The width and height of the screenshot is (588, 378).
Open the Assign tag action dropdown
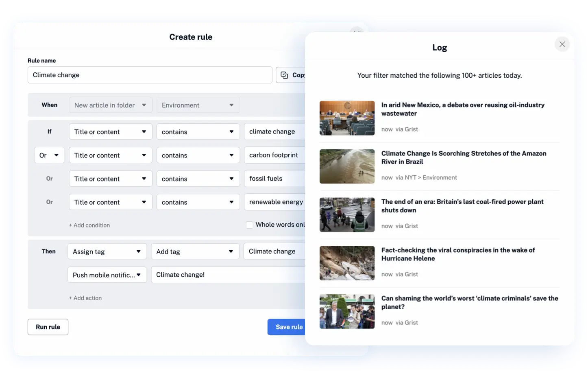pyautogui.click(x=107, y=251)
